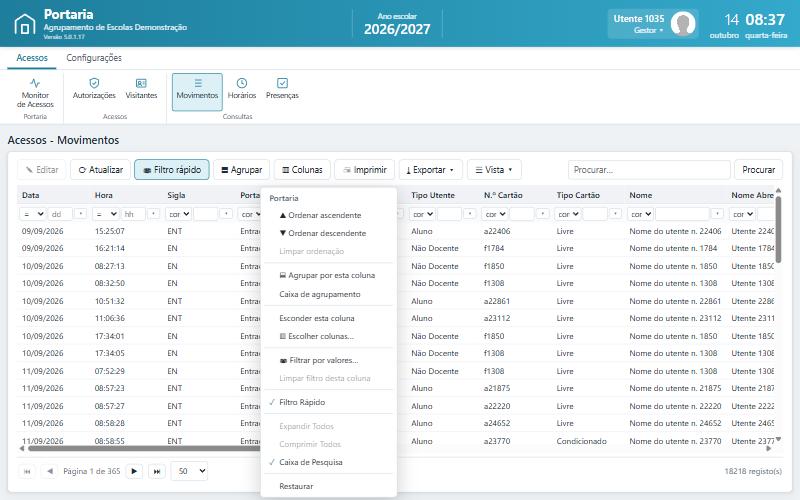Click the 18218 registo(s) count
Image resolution: width=800 pixels, height=500 pixels.
[x=753, y=471]
